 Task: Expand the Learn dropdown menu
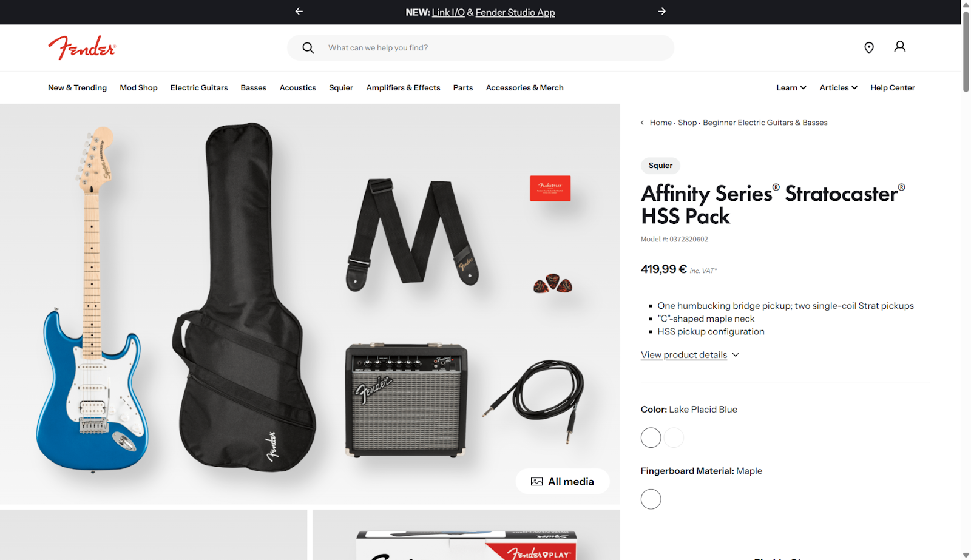click(791, 88)
